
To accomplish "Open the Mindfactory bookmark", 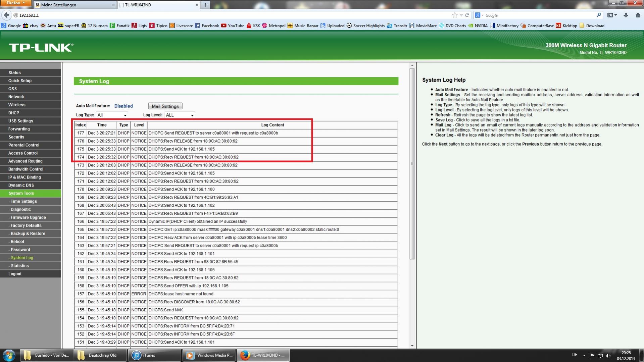I will 504,25.
